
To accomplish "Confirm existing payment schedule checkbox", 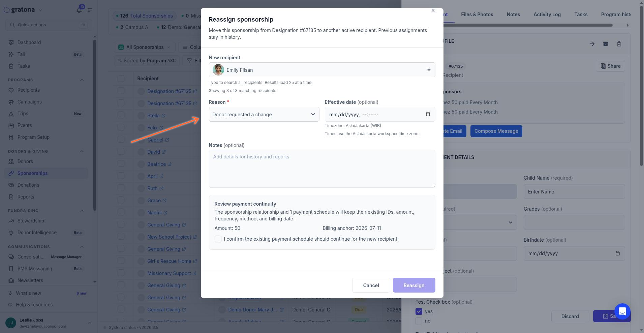I will 218,239.
